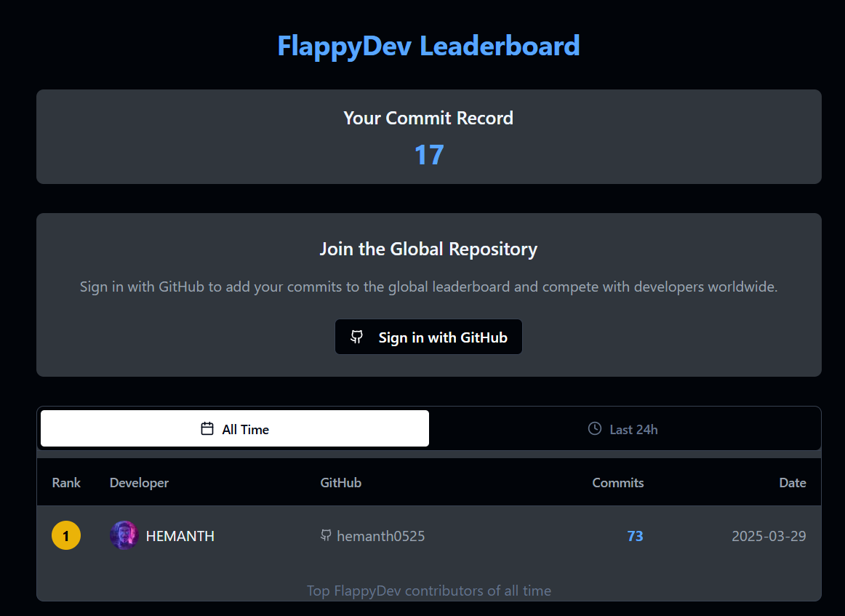845x616 pixels.
Task: Click the FlappyDev Leaderboard title
Action: coord(429,46)
